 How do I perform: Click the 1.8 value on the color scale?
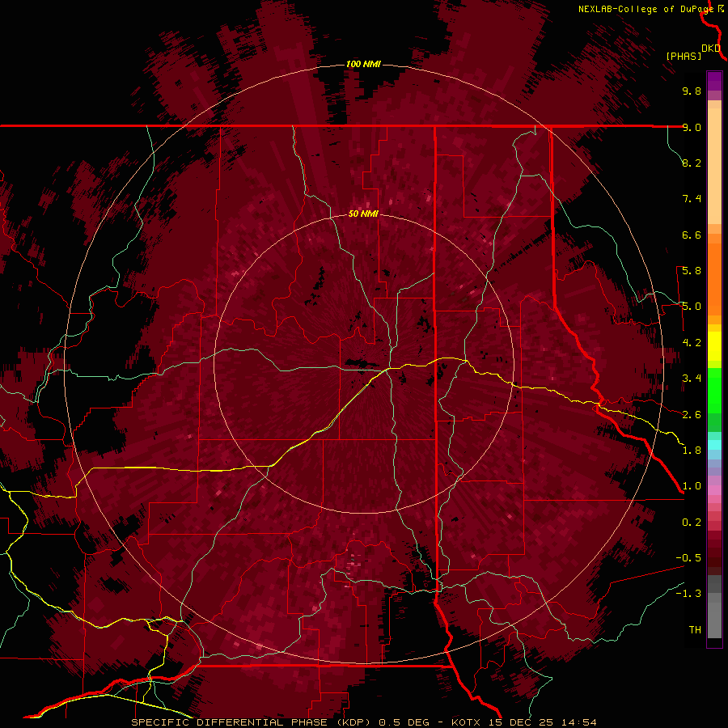coord(692,451)
